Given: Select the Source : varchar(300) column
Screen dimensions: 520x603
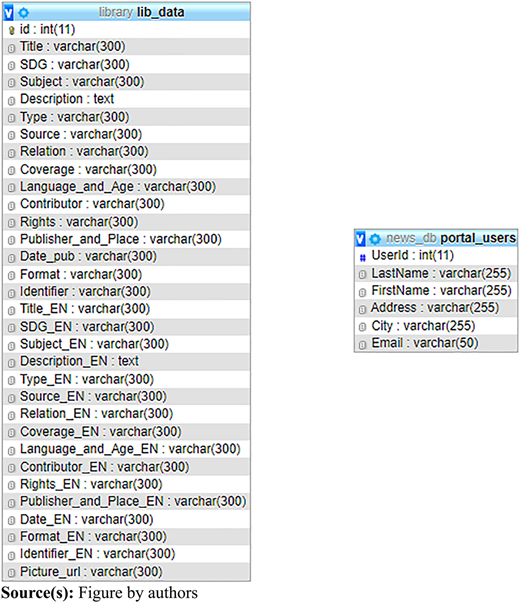Looking at the screenshot, I should 127,134.
